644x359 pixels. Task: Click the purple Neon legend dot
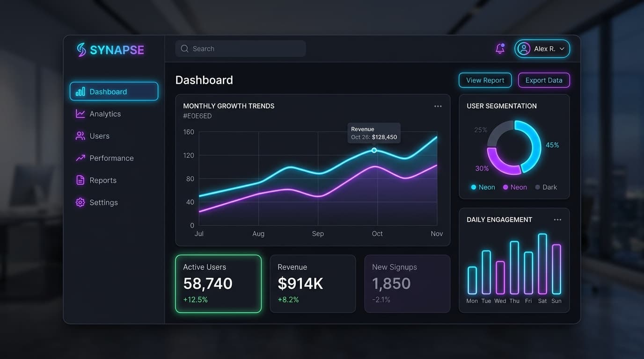tap(505, 187)
